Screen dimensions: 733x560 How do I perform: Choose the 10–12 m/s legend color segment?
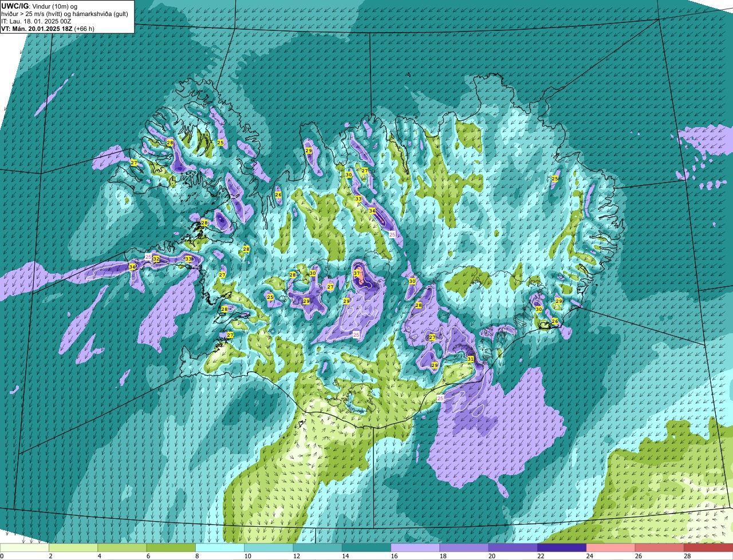coord(269,547)
